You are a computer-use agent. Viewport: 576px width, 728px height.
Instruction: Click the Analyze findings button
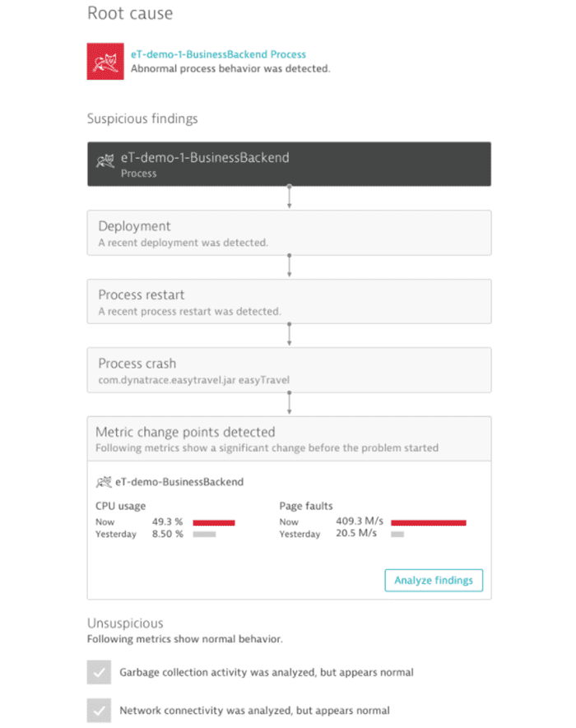[x=434, y=581]
